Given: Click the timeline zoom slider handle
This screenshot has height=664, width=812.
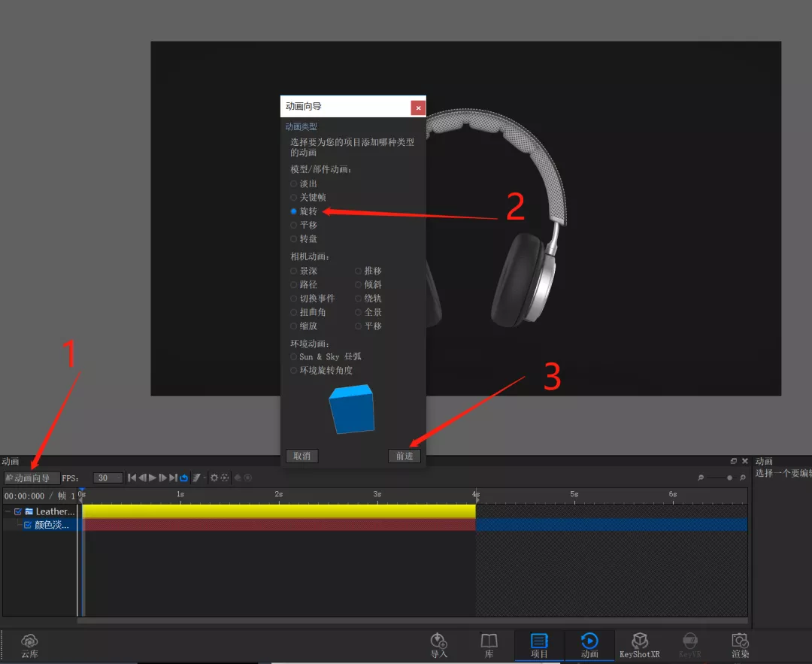Looking at the screenshot, I should (x=729, y=478).
